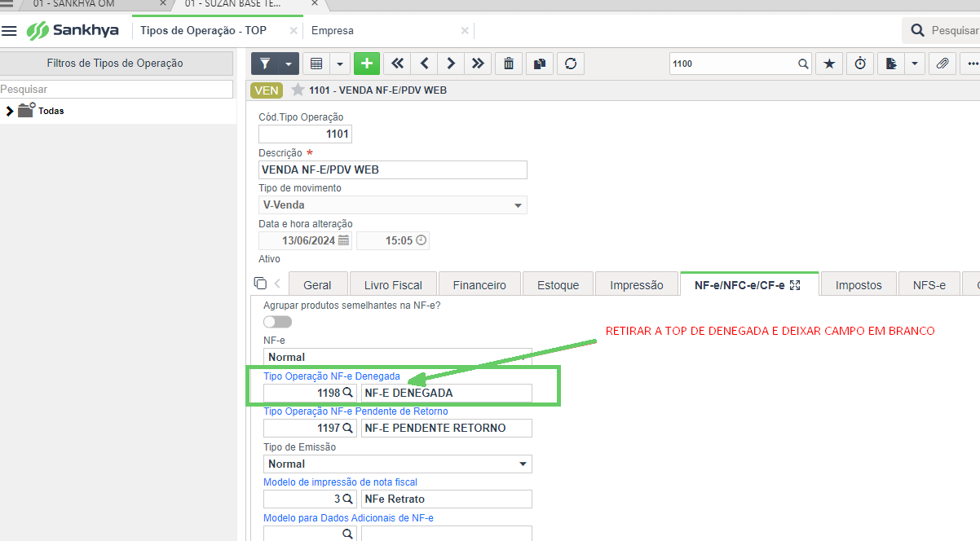Go to the next record arrow
Viewport: 980px width, 541px height.
pyautogui.click(x=451, y=64)
